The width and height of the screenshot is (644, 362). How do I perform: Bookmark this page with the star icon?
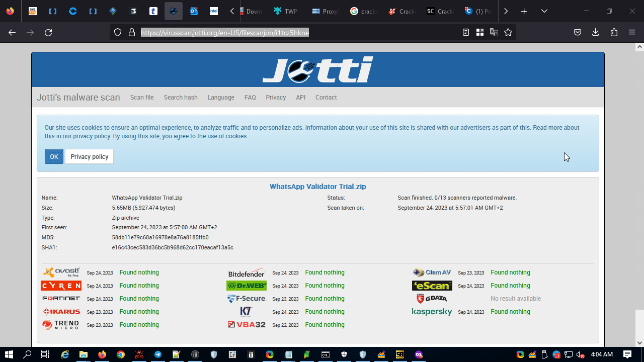coord(508,32)
